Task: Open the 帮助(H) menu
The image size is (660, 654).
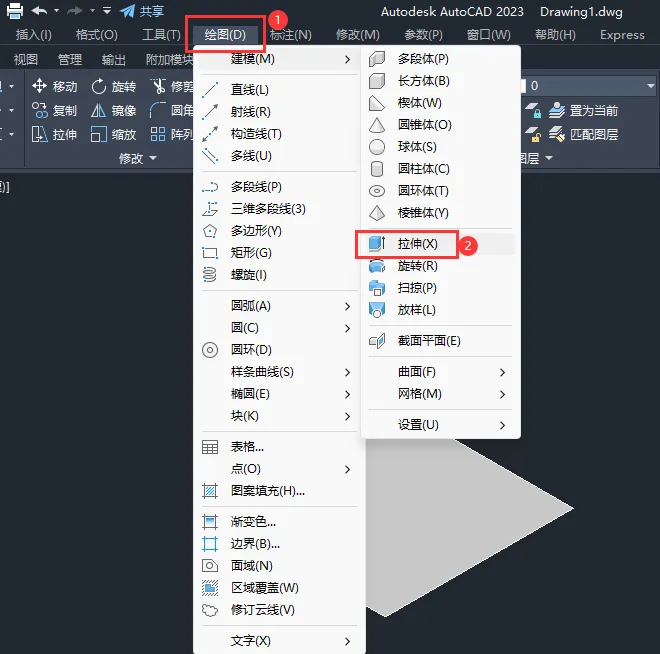Action: (555, 35)
